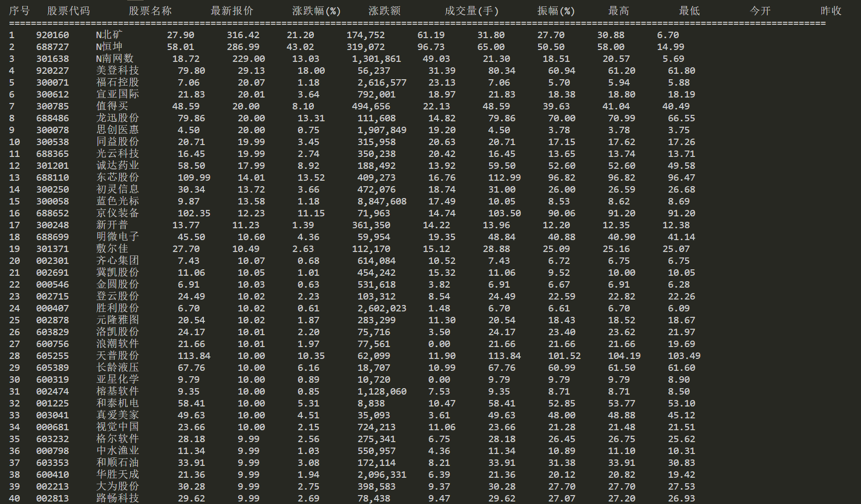Select stock name 明微电子
The height and width of the screenshot is (504, 861).
tap(117, 237)
